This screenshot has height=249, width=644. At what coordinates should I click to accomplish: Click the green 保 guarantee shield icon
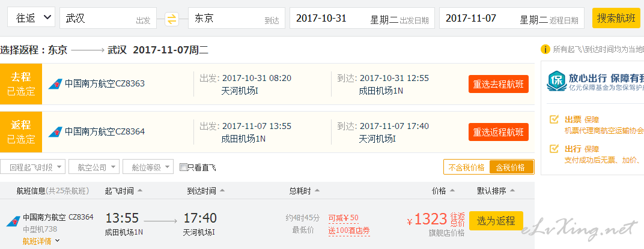tap(556, 81)
